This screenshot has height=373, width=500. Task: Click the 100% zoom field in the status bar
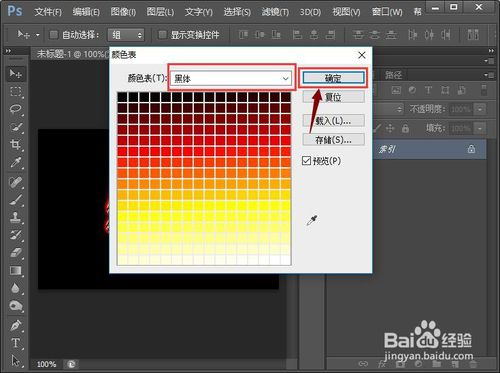point(46,364)
